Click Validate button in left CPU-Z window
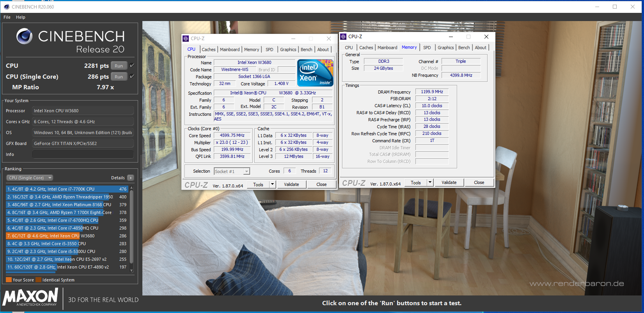Image resolution: width=644 pixels, height=313 pixels. tap(292, 184)
